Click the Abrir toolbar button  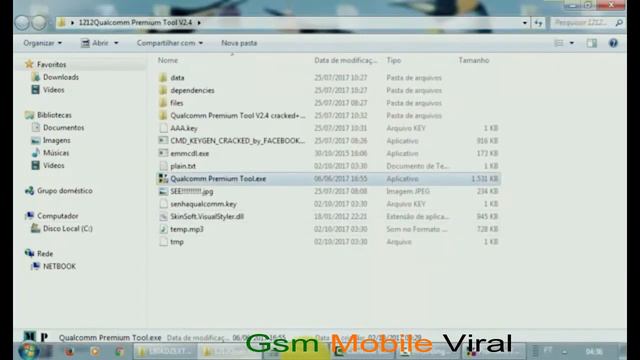[95, 43]
